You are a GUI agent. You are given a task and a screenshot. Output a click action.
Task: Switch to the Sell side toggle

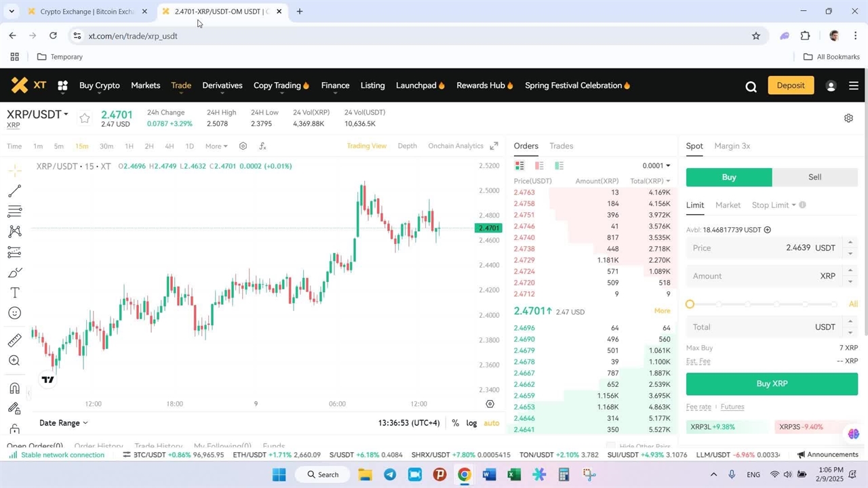[814, 177]
